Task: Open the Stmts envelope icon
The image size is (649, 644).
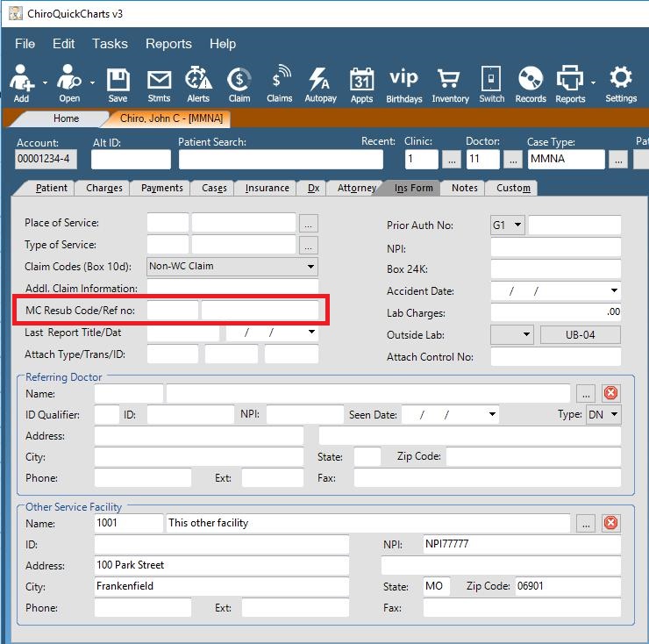Action: (x=159, y=84)
